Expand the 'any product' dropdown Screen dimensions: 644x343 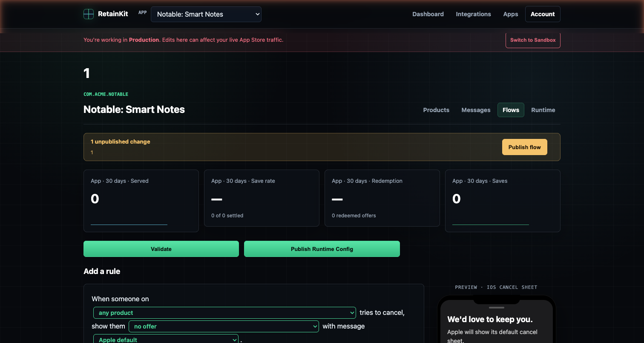pyautogui.click(x=224, y=313)
